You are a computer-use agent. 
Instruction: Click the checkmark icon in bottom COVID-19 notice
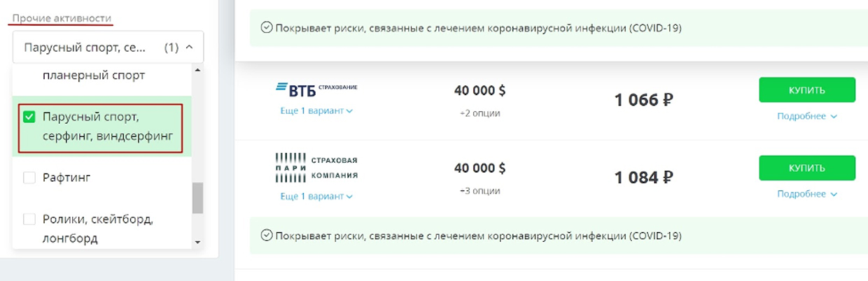pos(266,235)
